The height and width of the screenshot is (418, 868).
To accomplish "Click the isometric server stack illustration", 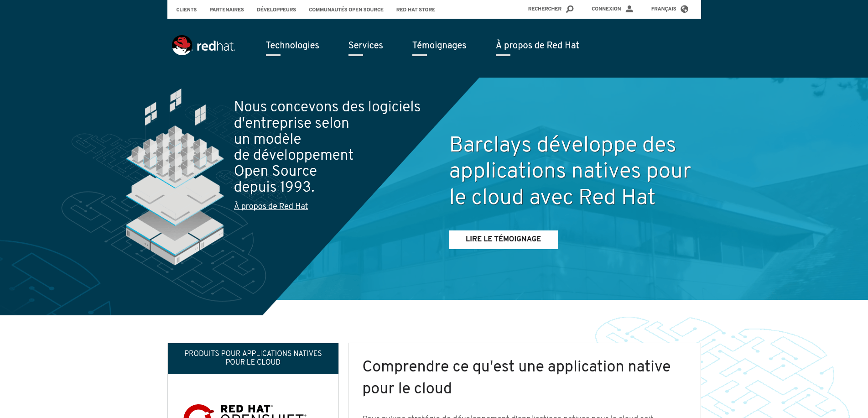I will 175,178.
